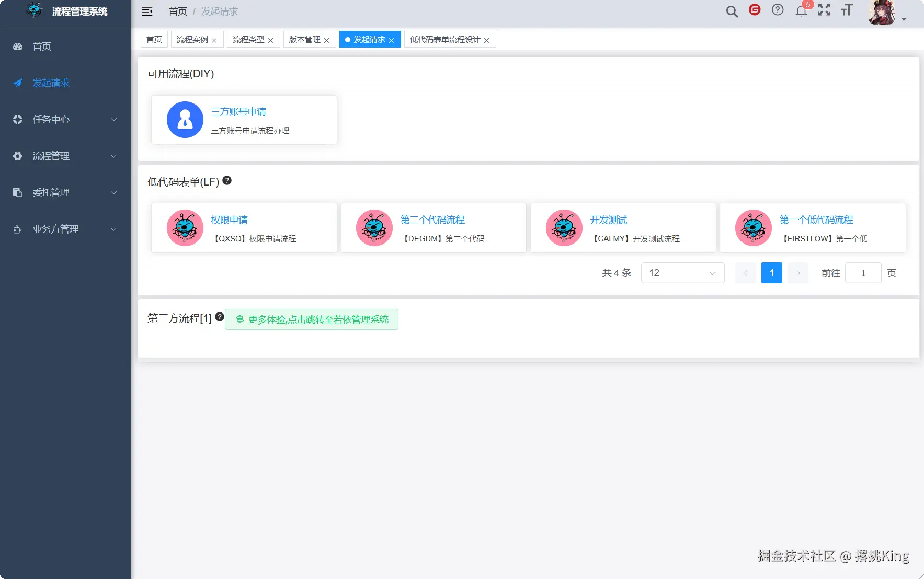924x579 pixels.
Task: Switch to the 首页 tab
Action: 154,40
